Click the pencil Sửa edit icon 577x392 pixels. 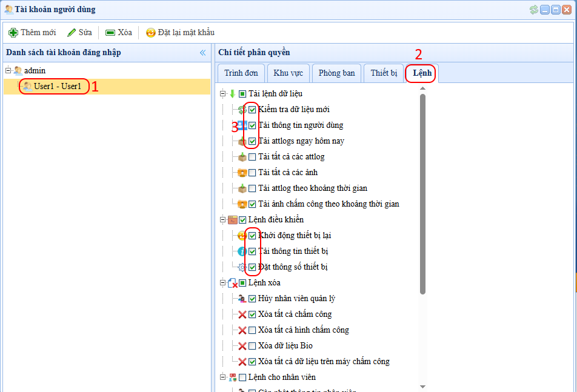(x=72, y=33)
